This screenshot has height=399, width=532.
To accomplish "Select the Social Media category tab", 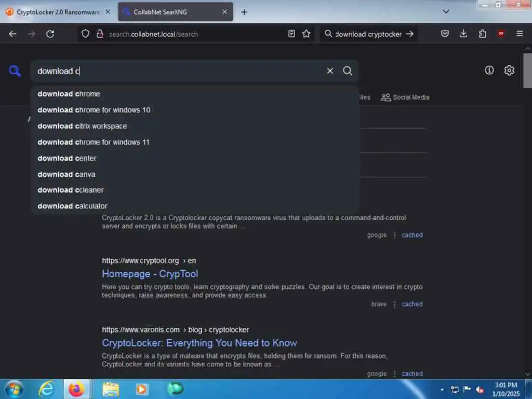I will [405, 97].
